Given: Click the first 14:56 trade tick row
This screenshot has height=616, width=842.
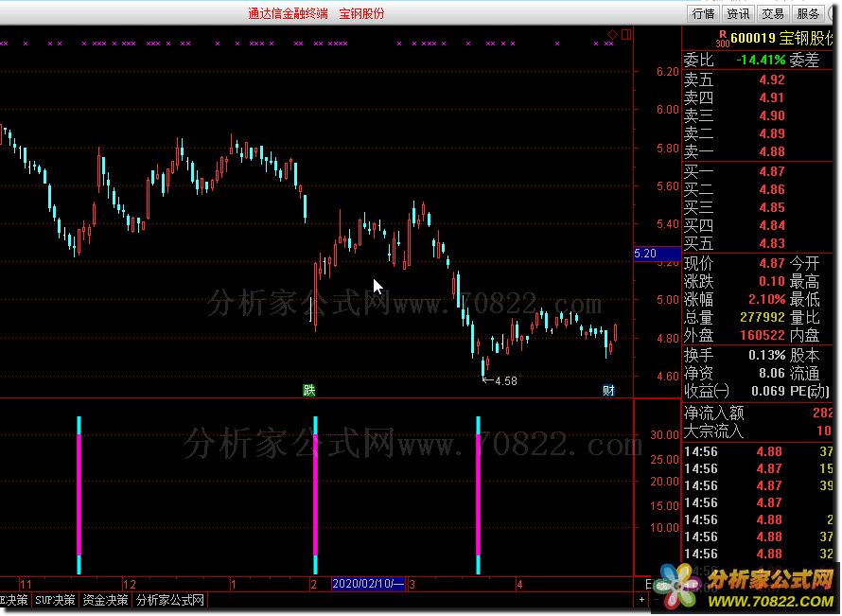Looking at the screenshot, I should click(x=758, y=451).
